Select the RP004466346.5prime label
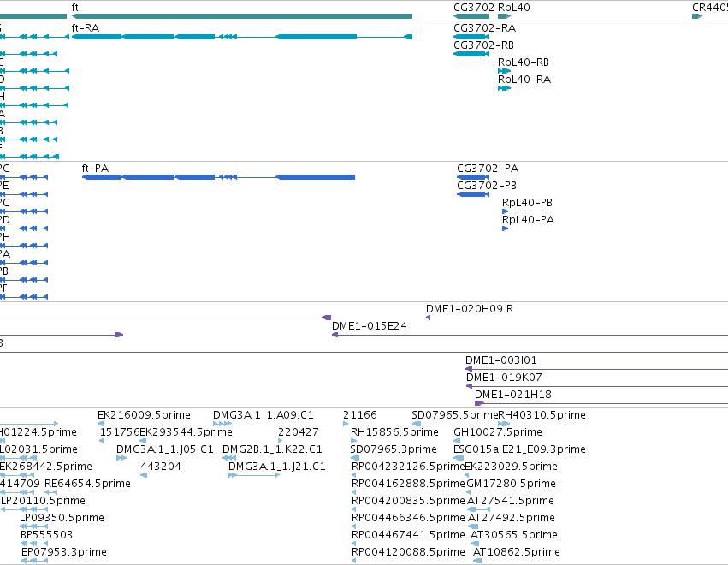The width and height of the screenshot is (728, 565). point(408,518)
